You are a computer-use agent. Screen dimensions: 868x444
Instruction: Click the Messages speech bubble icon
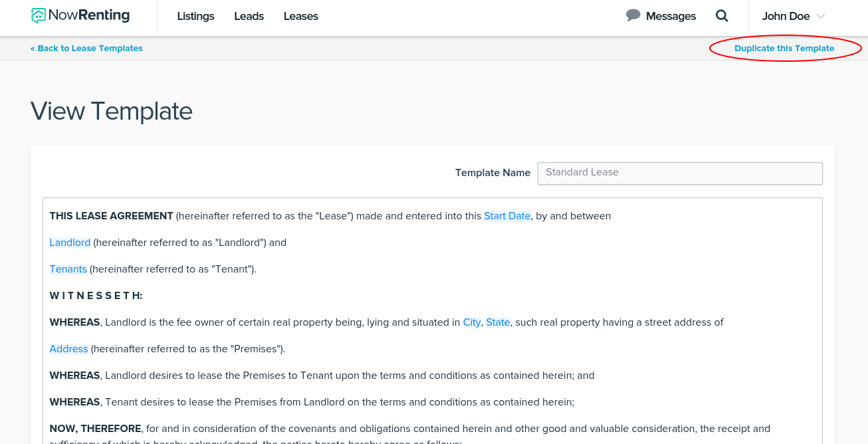(x=633, y=15)
